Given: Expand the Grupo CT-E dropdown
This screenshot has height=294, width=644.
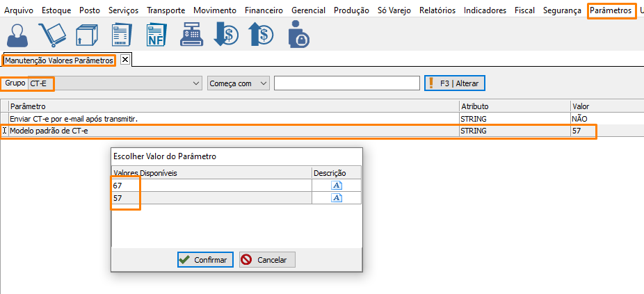Looking at the screenshot, I should point(195,83).
